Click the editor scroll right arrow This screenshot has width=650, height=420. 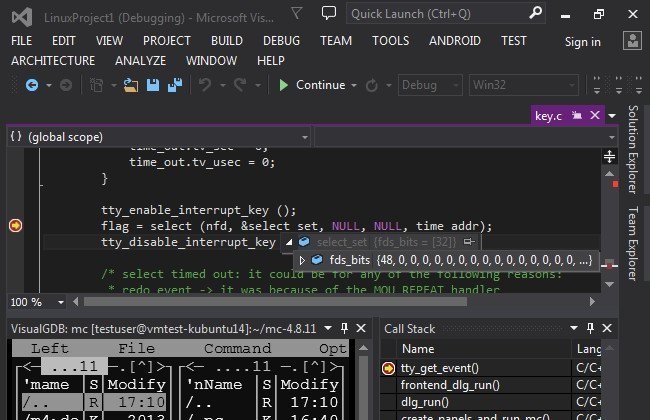click(592, 302)
